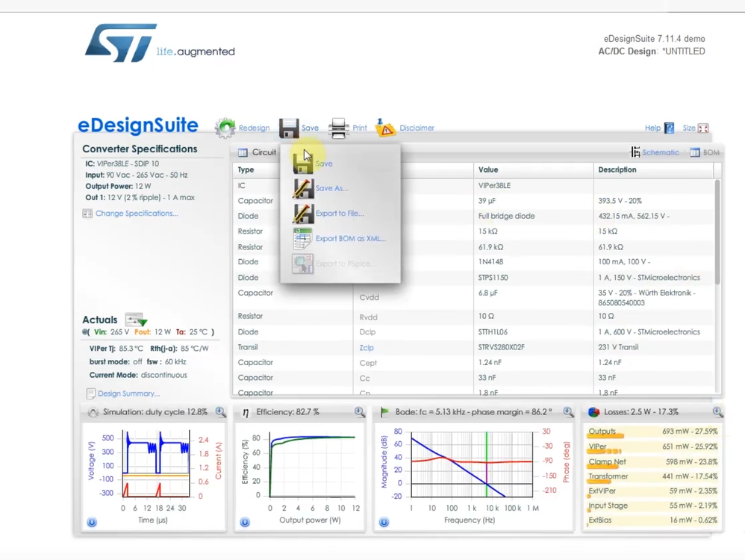Click the Disclaimer text label

(417, 128)
